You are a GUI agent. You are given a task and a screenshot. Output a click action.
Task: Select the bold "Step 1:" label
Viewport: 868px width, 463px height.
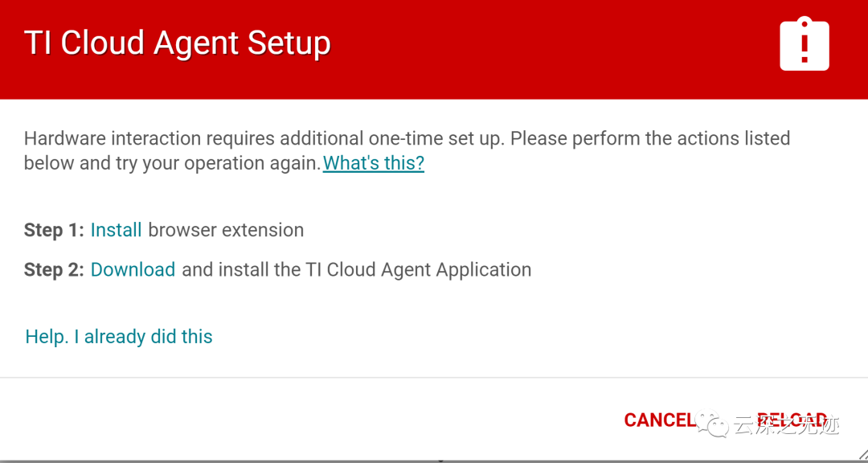click(x=54, y=230)
